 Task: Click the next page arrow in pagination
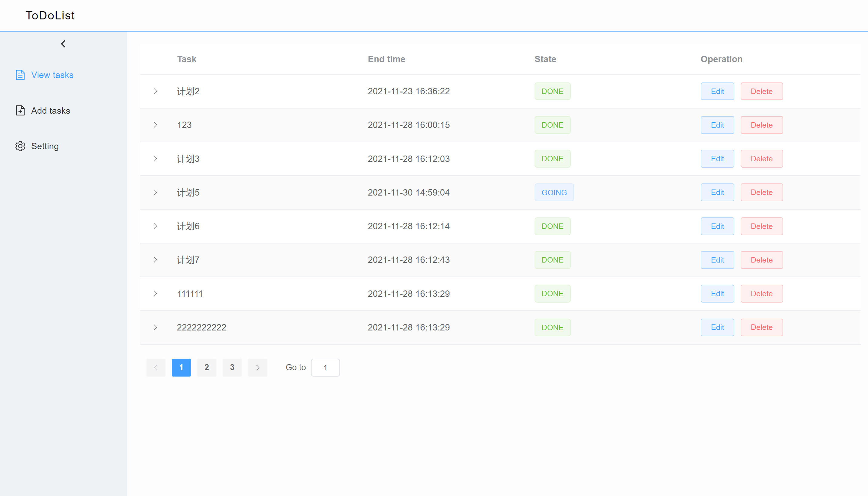tap(257, 367)
